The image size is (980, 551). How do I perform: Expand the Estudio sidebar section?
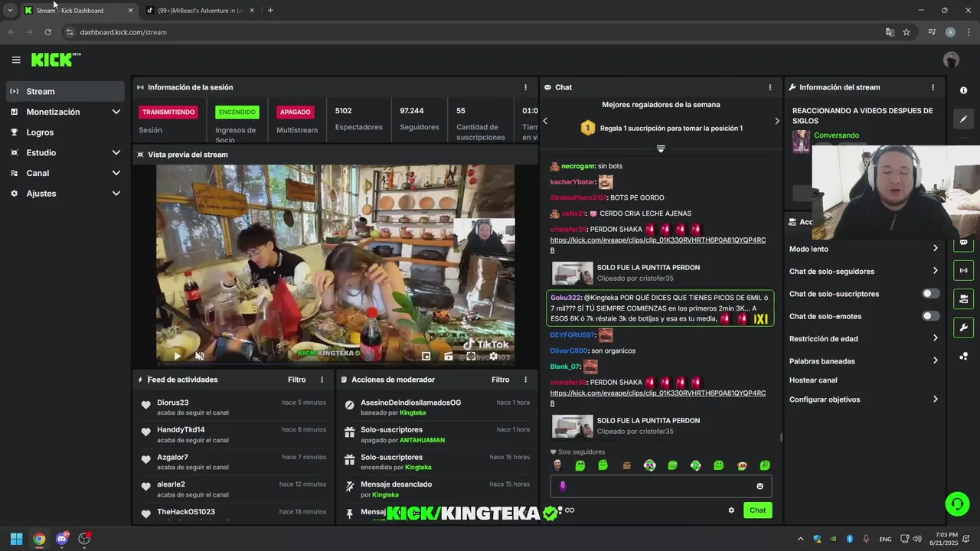65,152
